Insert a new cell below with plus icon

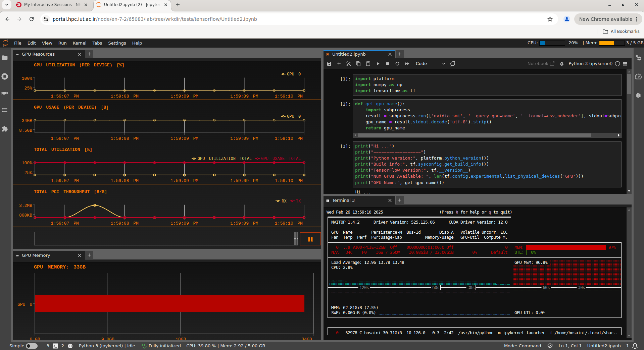click(x=339, y=64)
